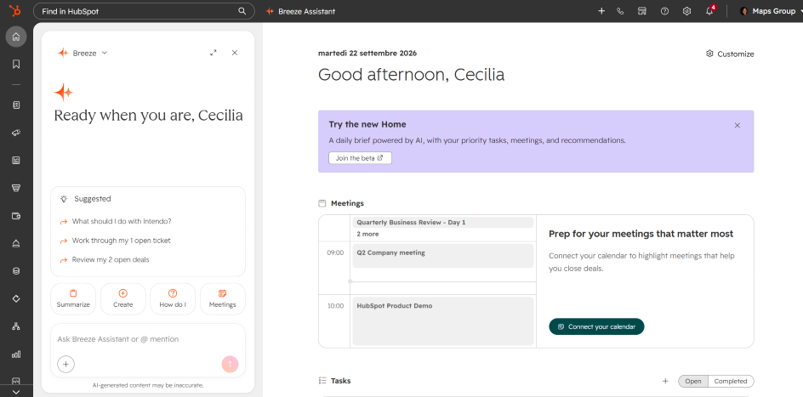Focus the Ask Breeze Assistant input
The image size is (803, 397).
(x=148, y=339)
